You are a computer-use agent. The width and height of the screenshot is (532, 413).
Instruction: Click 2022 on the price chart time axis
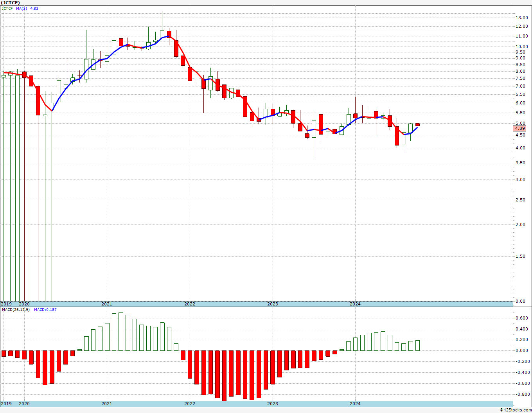[190, 304]
